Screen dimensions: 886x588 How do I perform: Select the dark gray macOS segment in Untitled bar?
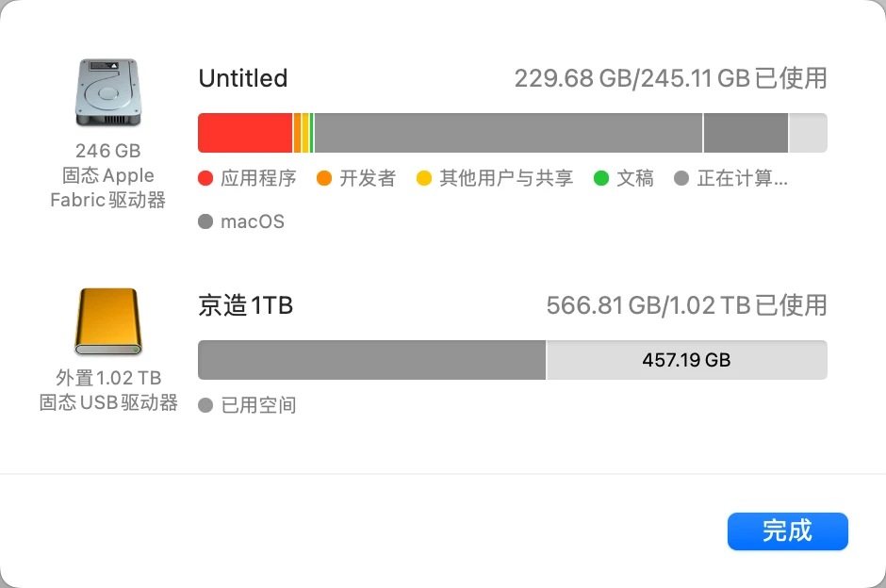746,133
